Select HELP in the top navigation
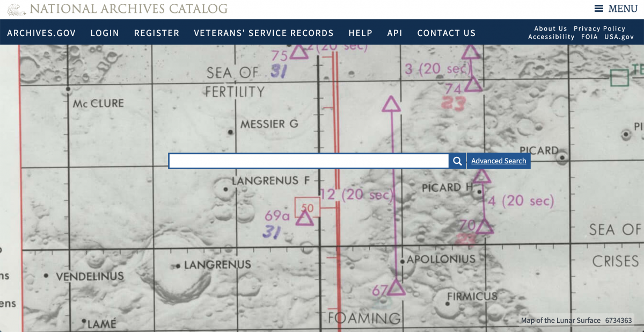Viewport: 644px width, 332px height. click(360, 33)
